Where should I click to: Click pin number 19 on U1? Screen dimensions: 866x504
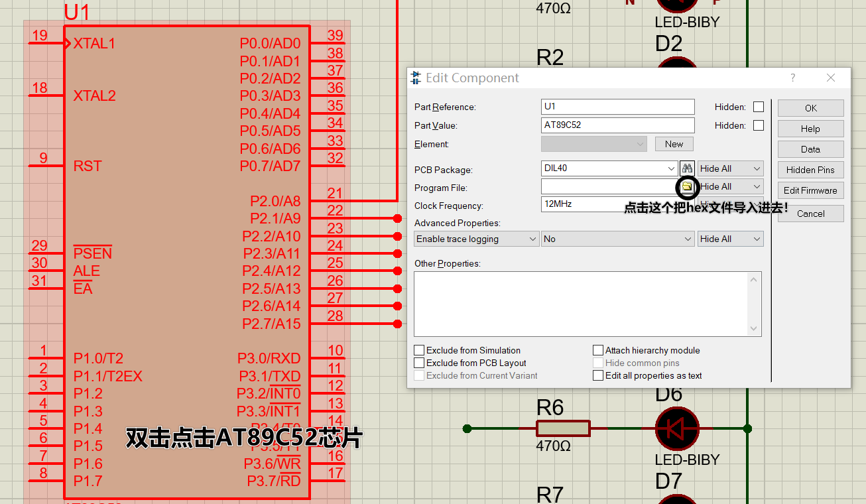(x=40, y=35)
